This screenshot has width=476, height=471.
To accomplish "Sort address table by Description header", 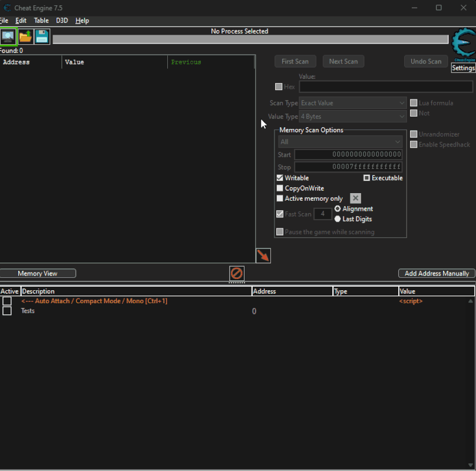I will 136,291.
